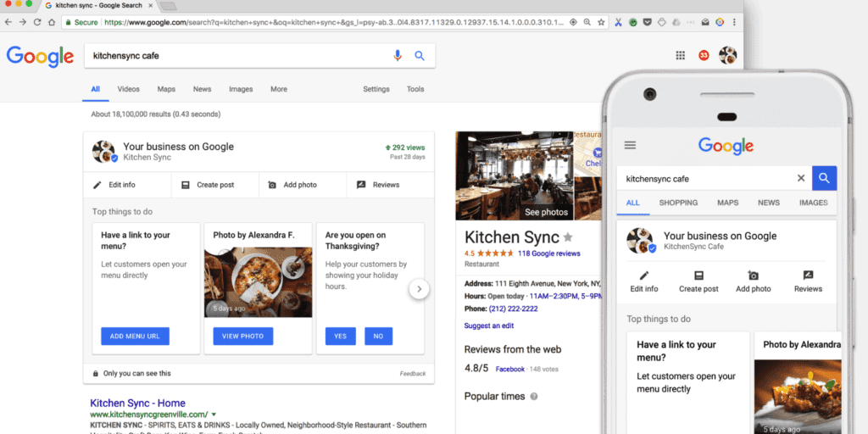Go back in browser history
Image resolution: width=868 pixels, height=434 pixels.
(8, 22)
